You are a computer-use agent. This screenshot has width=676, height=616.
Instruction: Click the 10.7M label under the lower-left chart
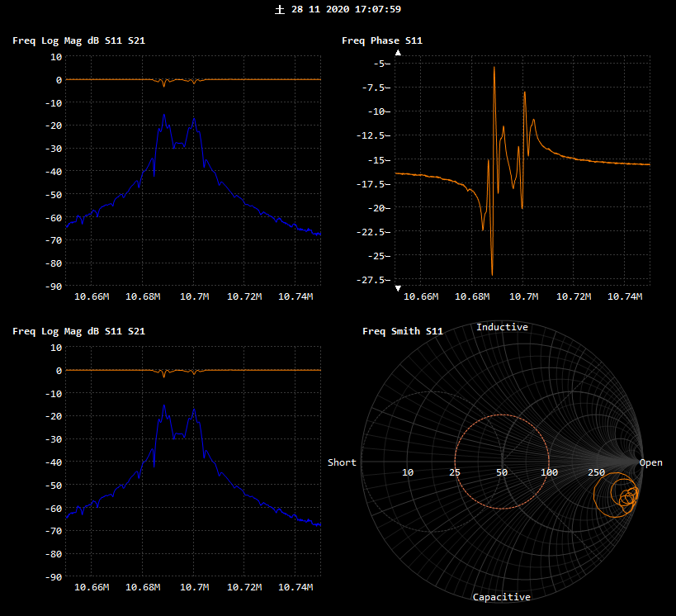pos(194,588)
